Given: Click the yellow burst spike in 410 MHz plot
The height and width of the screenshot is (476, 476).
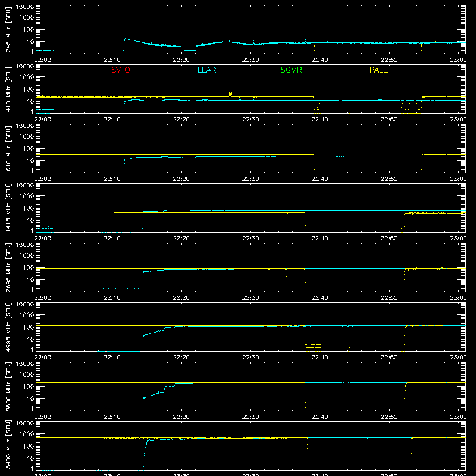Looking at the screenshot, I should tap(229, 93).
